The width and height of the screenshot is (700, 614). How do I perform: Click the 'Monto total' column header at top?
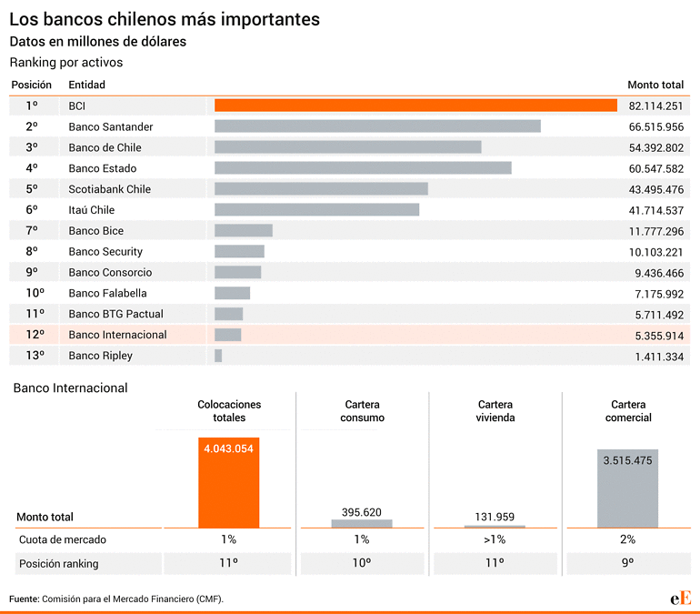[x=655, y=85]
